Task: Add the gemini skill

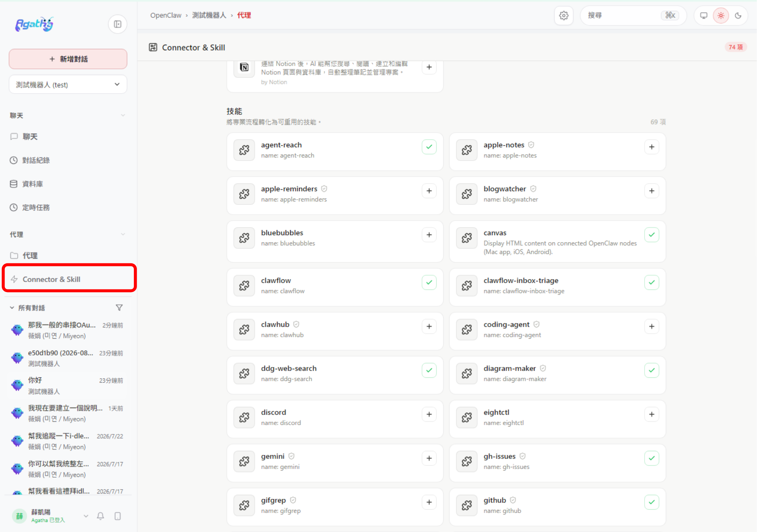Action: [x=429, y=458]
